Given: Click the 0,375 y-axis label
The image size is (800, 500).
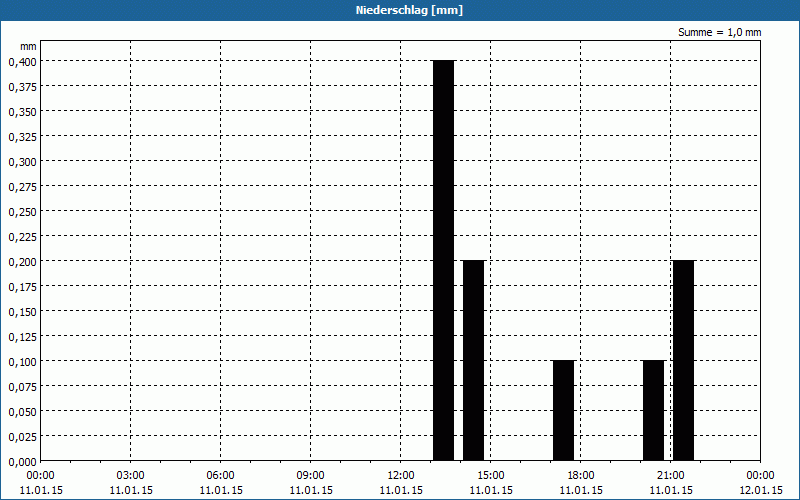Looking at the screenshot, I should tap(22, 87).
